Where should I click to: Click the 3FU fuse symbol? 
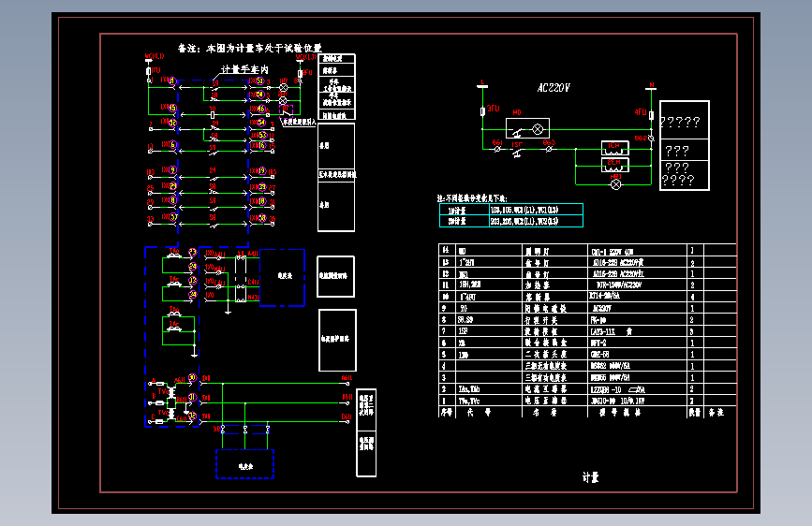coord(482,111)
